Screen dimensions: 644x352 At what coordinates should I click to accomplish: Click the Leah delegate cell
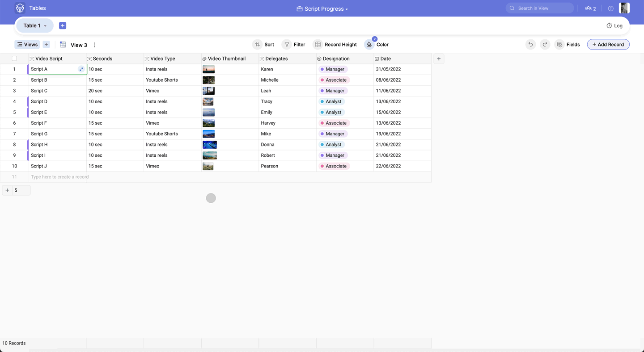(288, 91)
